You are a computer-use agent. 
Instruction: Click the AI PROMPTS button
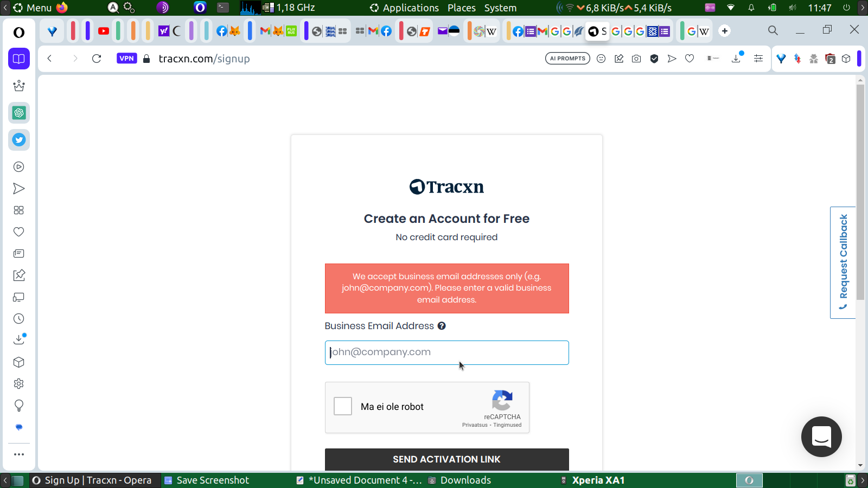[567, 59]
